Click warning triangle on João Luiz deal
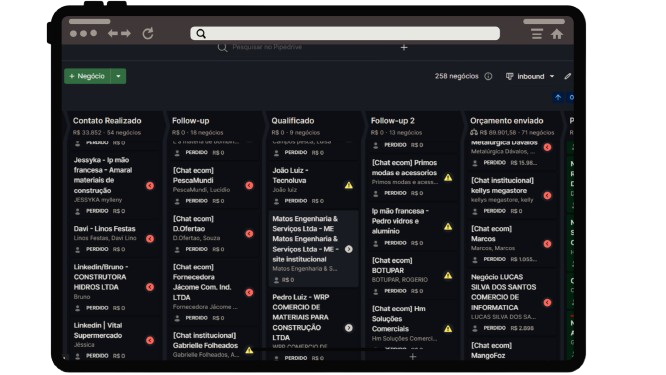The width and height of the screenshot is (666, 375). tap(349, 185)
